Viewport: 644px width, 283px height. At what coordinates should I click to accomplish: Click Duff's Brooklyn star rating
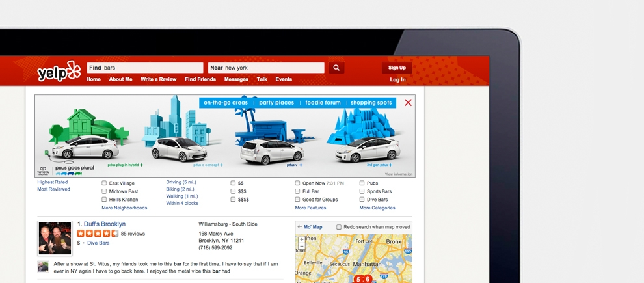(98, 234)
